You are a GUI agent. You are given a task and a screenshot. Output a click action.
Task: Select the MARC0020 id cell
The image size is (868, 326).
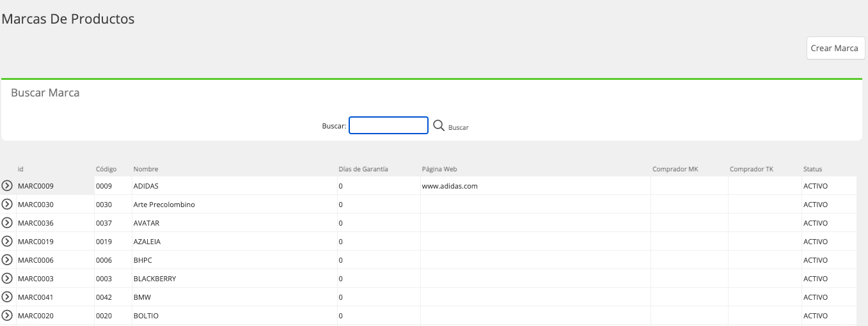point(55,316)
